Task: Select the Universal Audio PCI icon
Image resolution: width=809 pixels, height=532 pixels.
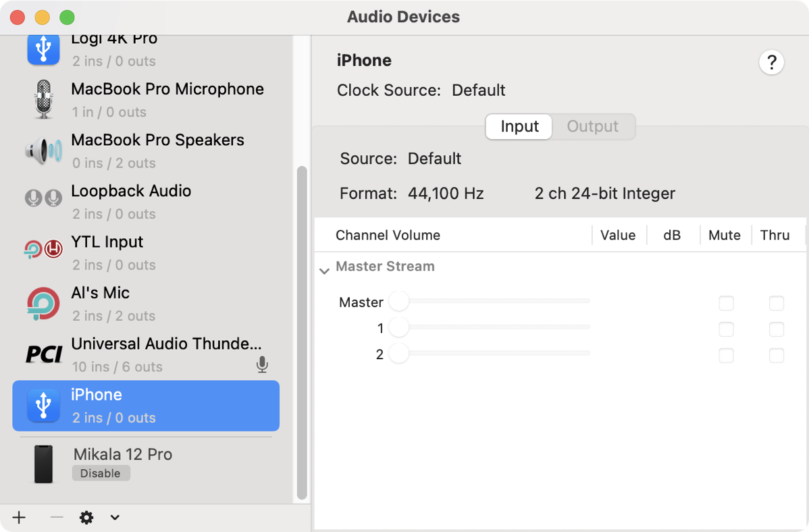Action: 44,354
